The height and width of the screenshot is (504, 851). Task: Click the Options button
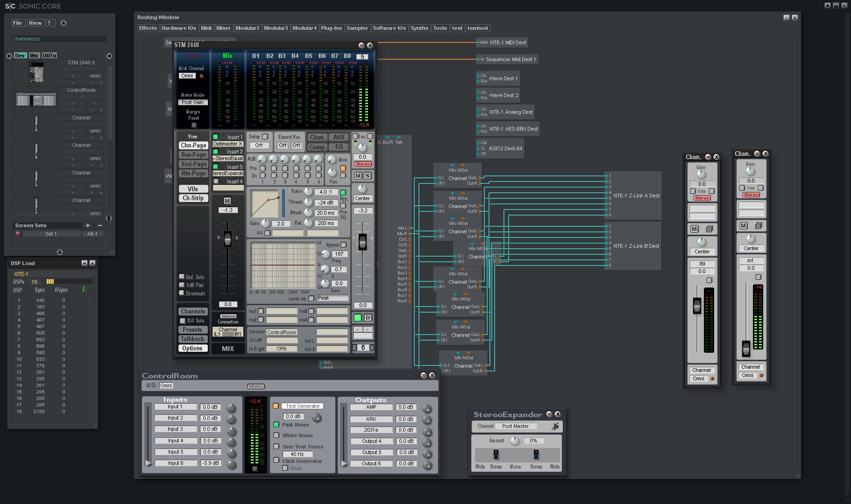(x=192, y=348)
